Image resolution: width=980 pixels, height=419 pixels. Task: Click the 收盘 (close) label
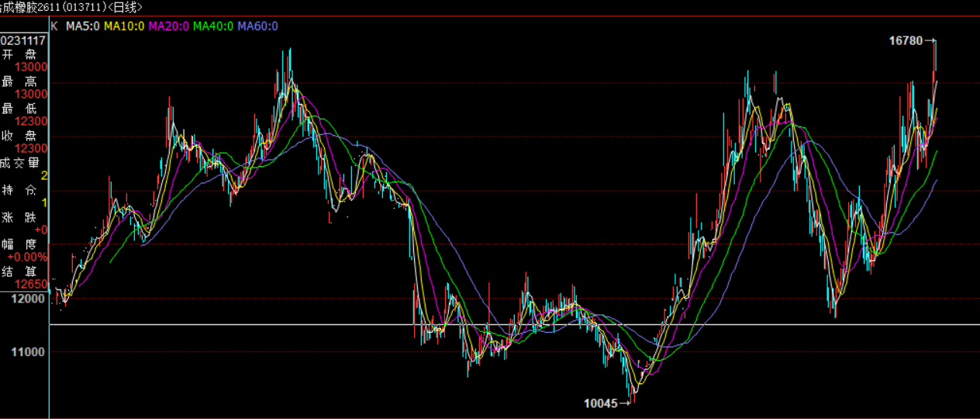click(x=19, y=136)
